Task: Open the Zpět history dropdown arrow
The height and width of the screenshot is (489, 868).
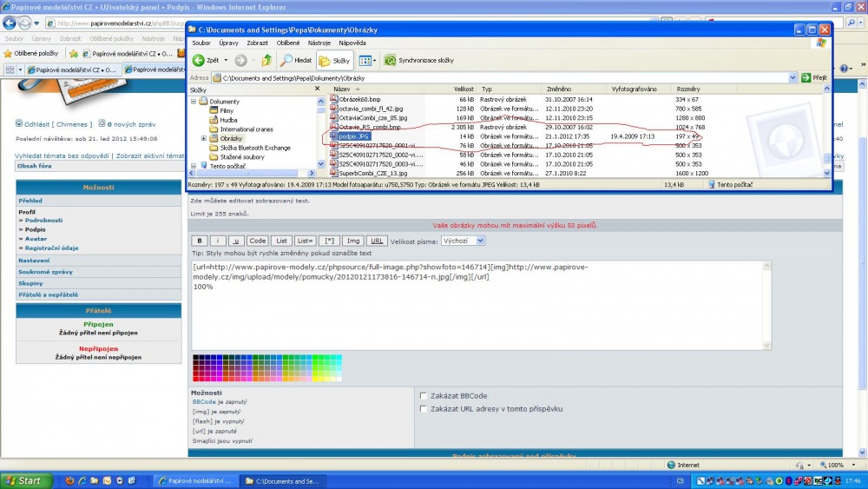Action: click(226, 60)
